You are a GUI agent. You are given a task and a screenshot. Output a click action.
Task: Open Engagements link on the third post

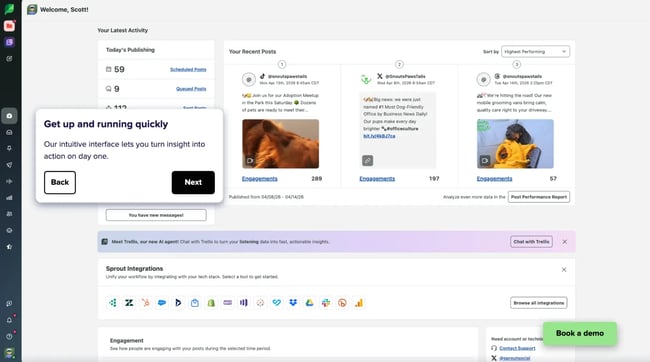[495, 179]
